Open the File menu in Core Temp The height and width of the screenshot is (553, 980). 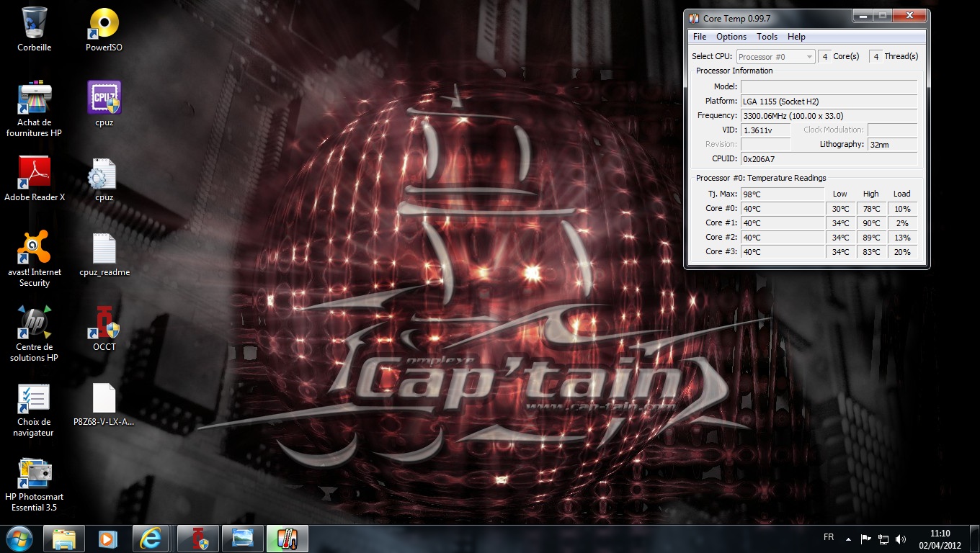tap(699, 37)
